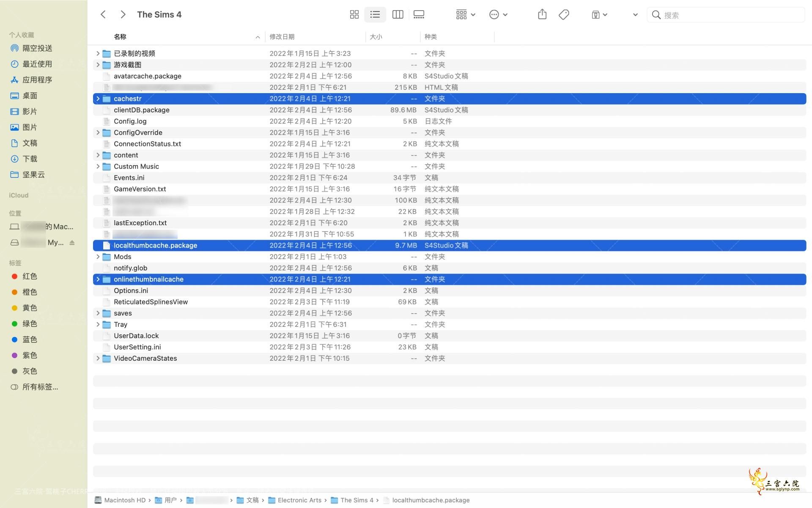Click Macintosh HD in path bar
Screen dimensions: 812x508
[120, 500]
